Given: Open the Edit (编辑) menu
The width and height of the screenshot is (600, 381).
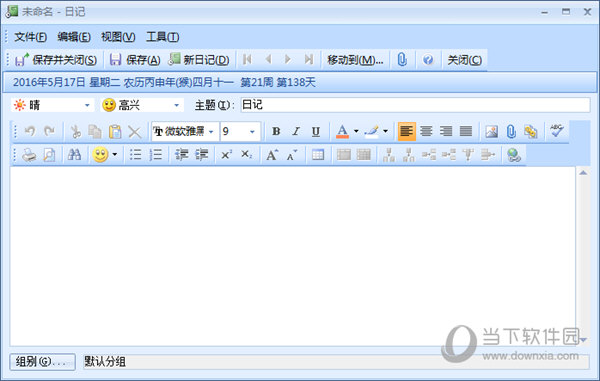Looking at the screenshot, I should [74, 37].
